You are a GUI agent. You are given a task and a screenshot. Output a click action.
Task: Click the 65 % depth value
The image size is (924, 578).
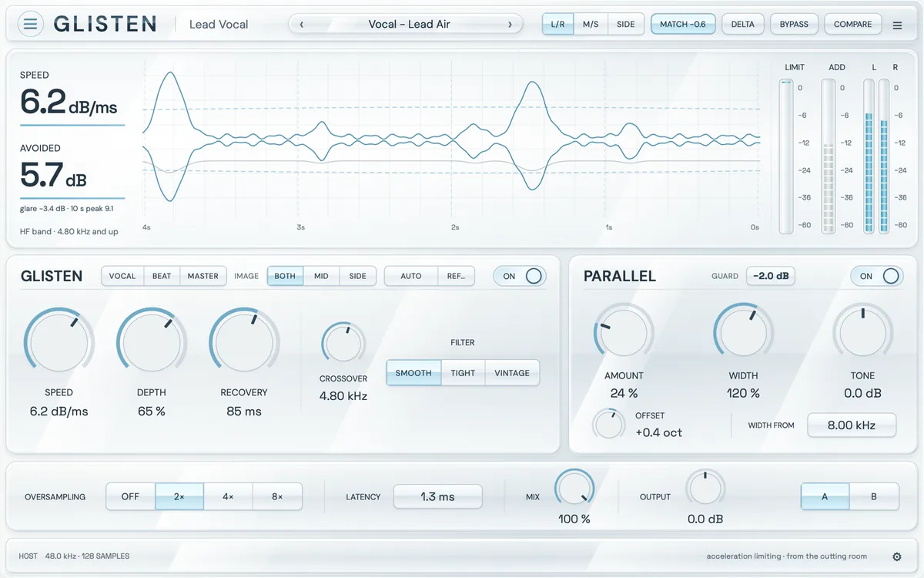[152, 412]
